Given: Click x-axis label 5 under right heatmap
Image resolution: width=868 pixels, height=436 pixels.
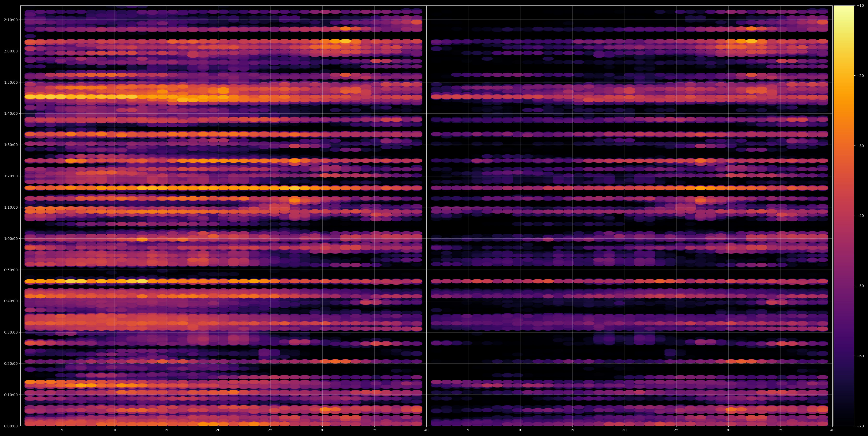Looking at the screenshot, I should click(x=468, y=430).
